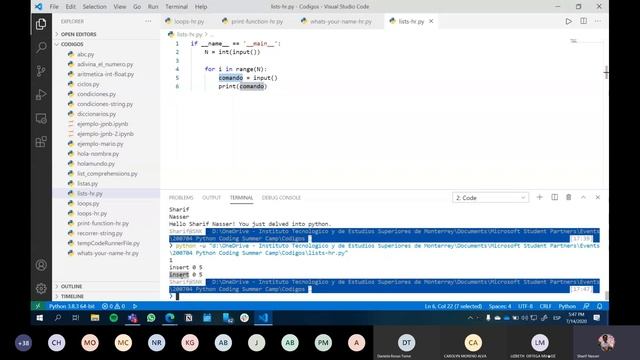The image size is (640, 360).
Task: Click the +38 participants overflow avatar
Action: pos(23,343)
